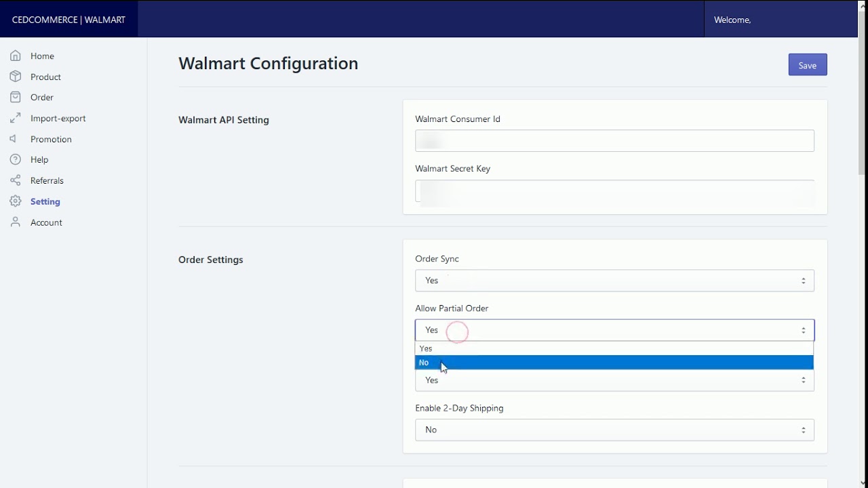Click the Welcome user area
868x488 pixels.
point(781,20)
